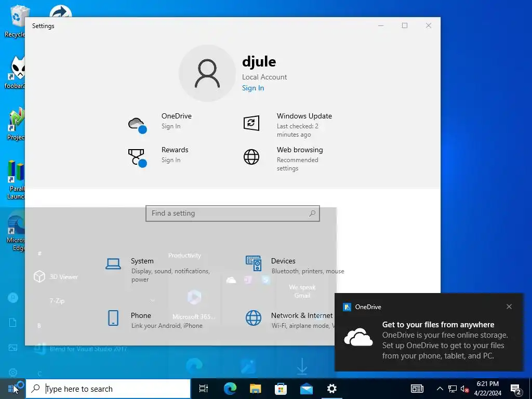Click the Windows Start button
Screen dimensions: 532x399
pos(12,389)
